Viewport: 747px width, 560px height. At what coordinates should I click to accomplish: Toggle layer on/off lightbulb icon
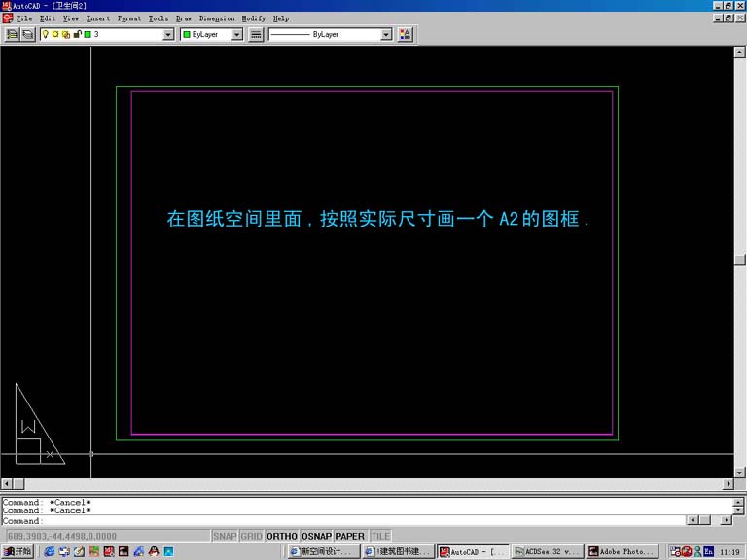(x=46, y=34)
